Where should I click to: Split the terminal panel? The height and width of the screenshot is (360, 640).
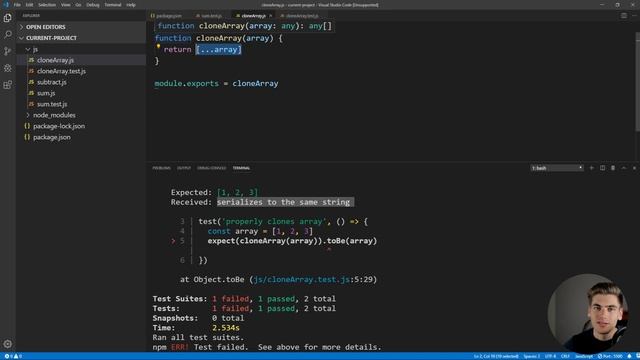(602, 168)
